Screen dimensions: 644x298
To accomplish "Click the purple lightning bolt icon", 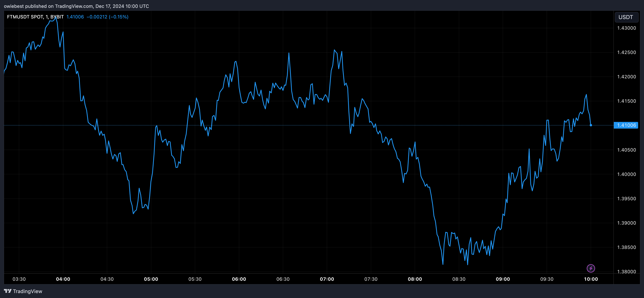I will [591, 268].
